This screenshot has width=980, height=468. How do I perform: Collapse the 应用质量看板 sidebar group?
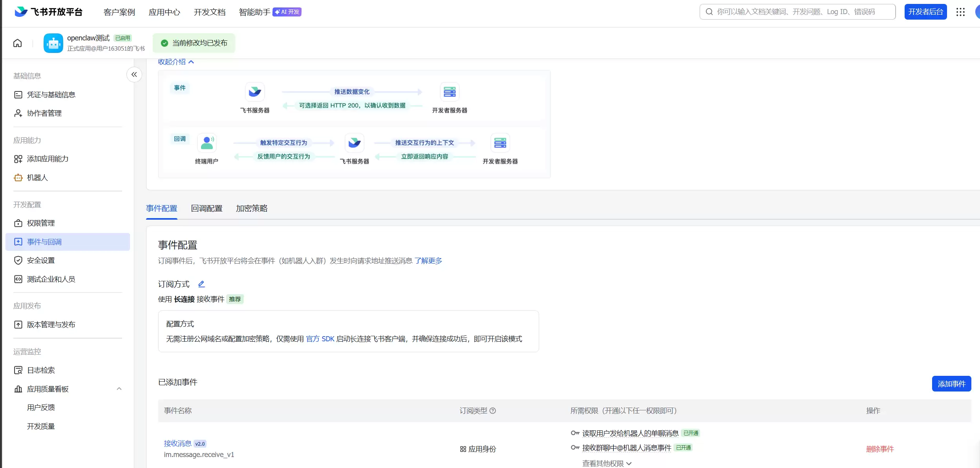tap(119, 389)
